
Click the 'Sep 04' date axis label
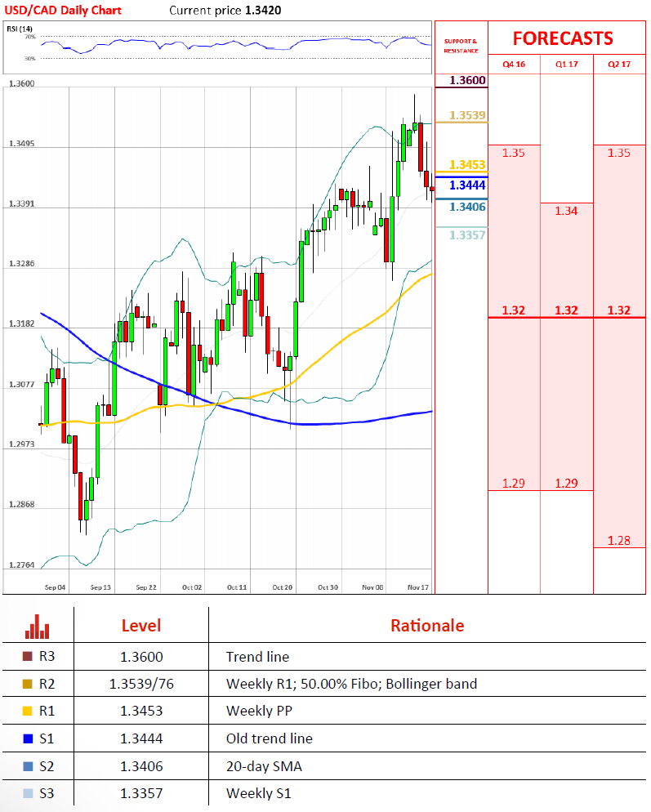(55, 587)
